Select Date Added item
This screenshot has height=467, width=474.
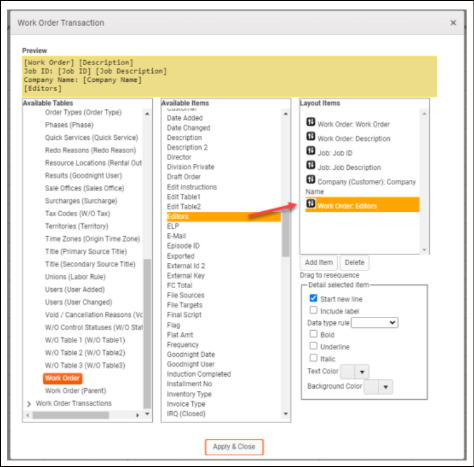[185, 118]
